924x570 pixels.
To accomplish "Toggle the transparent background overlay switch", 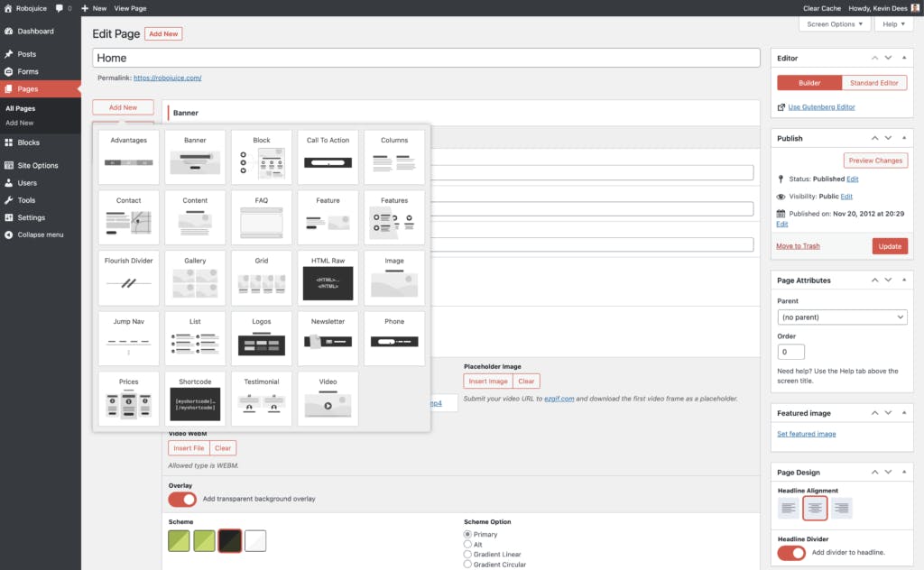I will click(x=182, y=499).
